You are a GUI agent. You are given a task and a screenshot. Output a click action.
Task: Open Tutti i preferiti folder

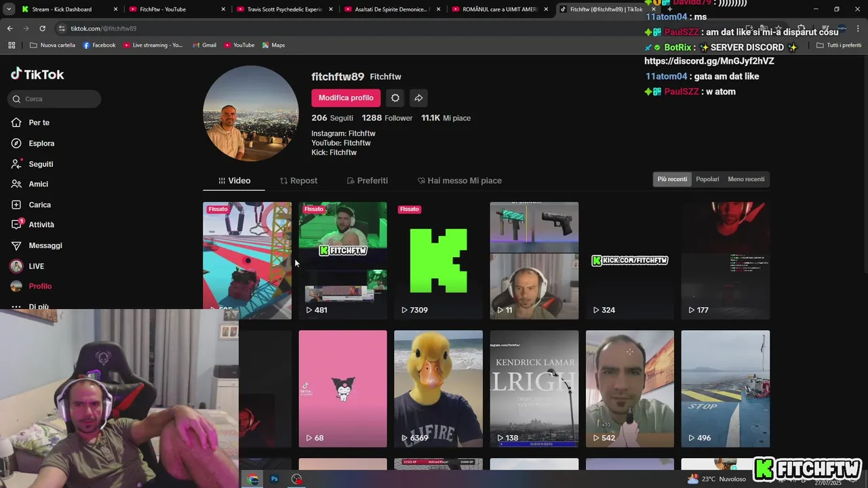point(839,45)
